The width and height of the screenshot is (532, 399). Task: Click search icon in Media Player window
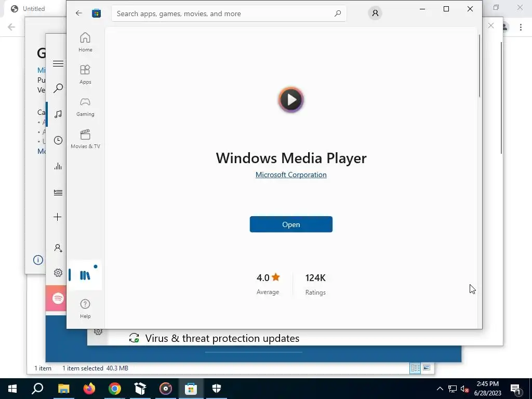(x=58, y=88)
